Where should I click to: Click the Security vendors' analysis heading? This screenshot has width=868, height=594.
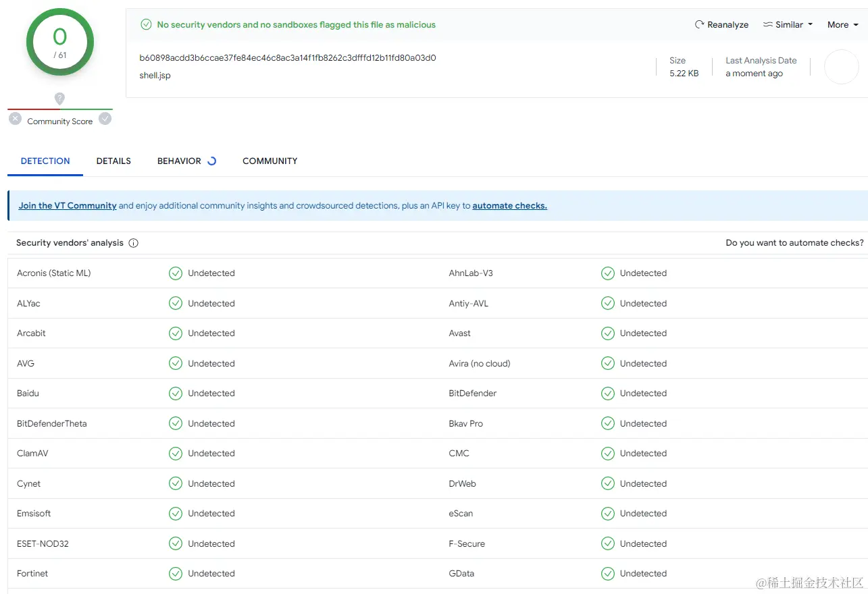(70, 243)
